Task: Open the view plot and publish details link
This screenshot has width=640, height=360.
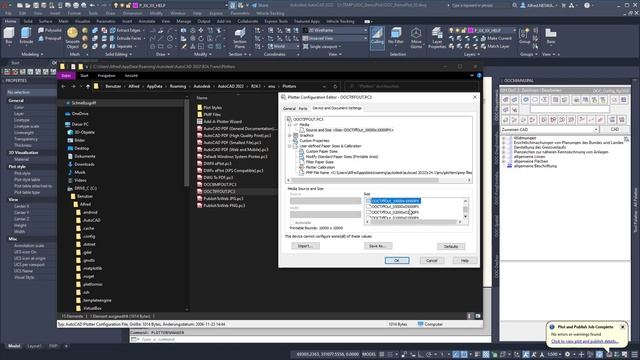Action: [x=584, y=341]
